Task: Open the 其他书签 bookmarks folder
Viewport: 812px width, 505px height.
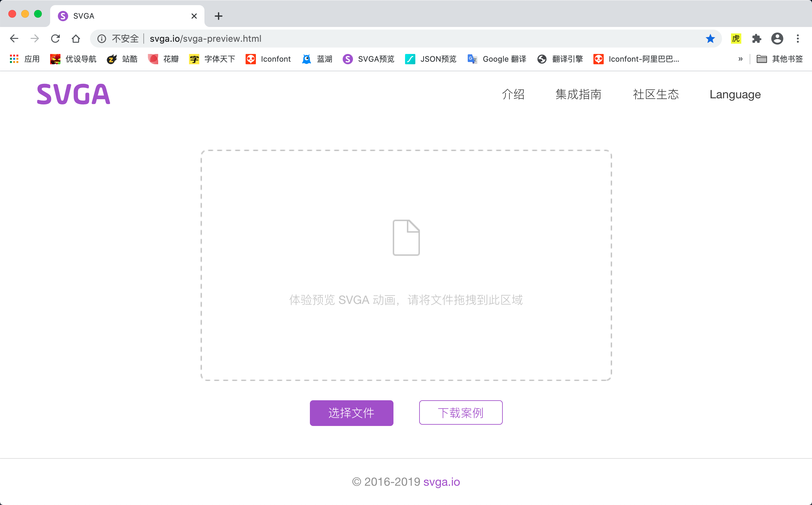Action: click(780, 59)
